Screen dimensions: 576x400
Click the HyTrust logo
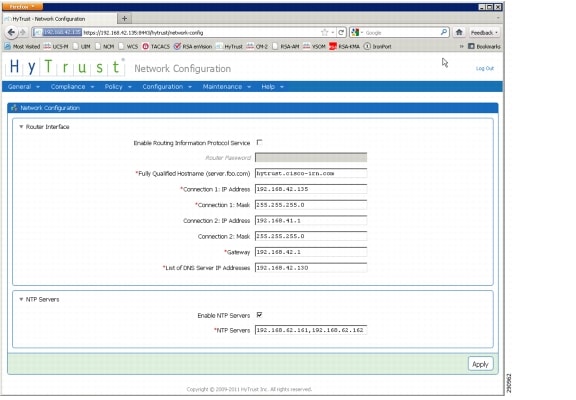click(65, 67)
